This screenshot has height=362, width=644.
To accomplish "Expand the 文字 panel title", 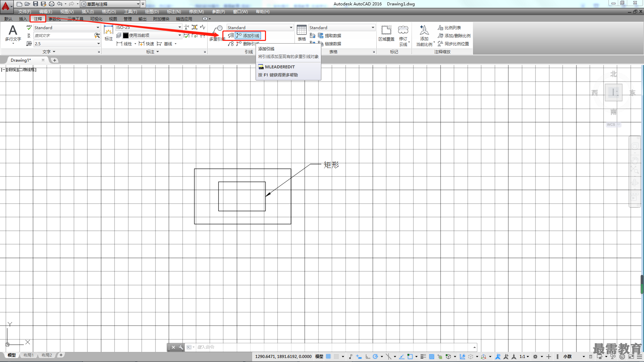I will [49, 52].
